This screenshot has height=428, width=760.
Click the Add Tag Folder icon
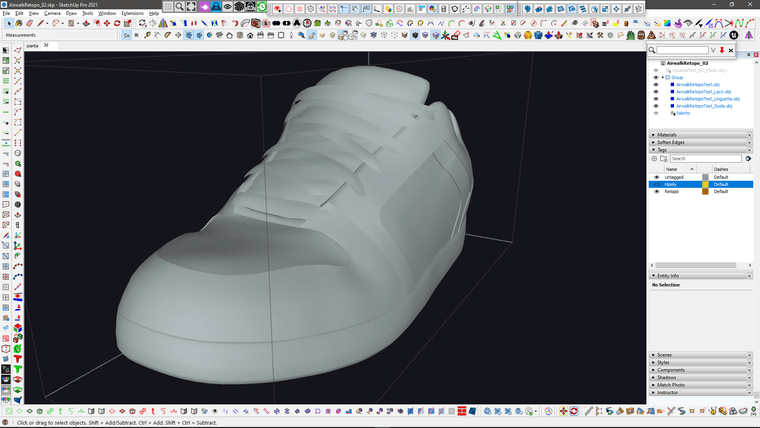(x=663, y=158)
